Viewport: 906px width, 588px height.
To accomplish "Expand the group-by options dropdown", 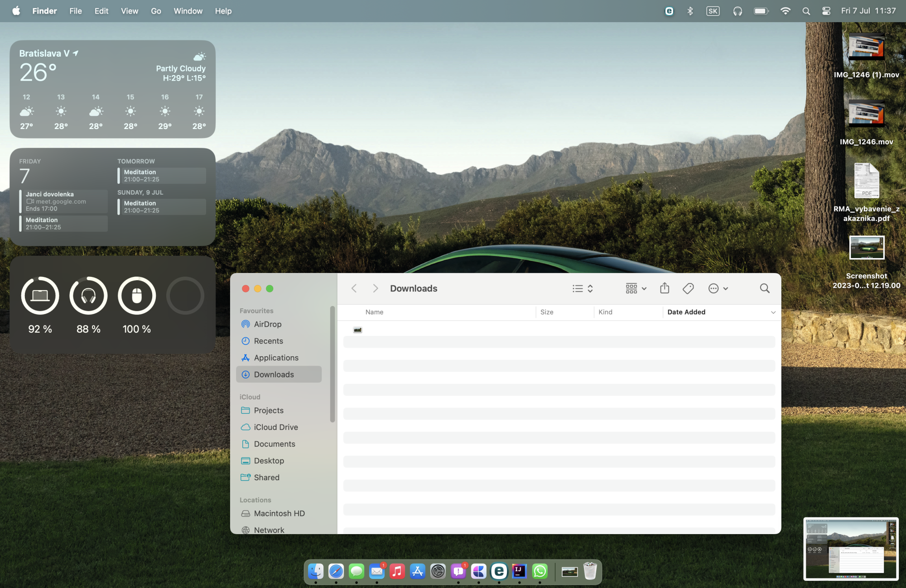I will click(636, 288).
